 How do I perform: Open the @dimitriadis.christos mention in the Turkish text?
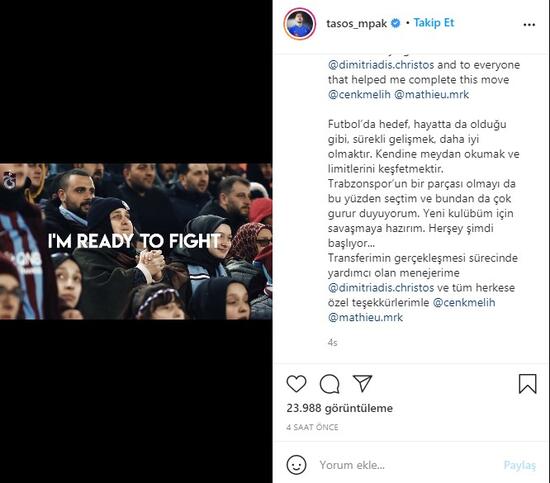(x=381, y=288)
